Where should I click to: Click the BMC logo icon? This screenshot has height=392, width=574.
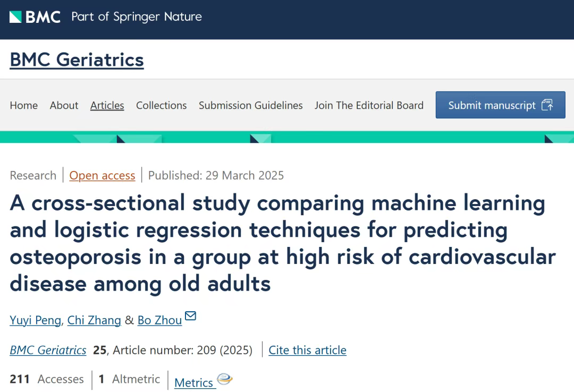point(15,17)
